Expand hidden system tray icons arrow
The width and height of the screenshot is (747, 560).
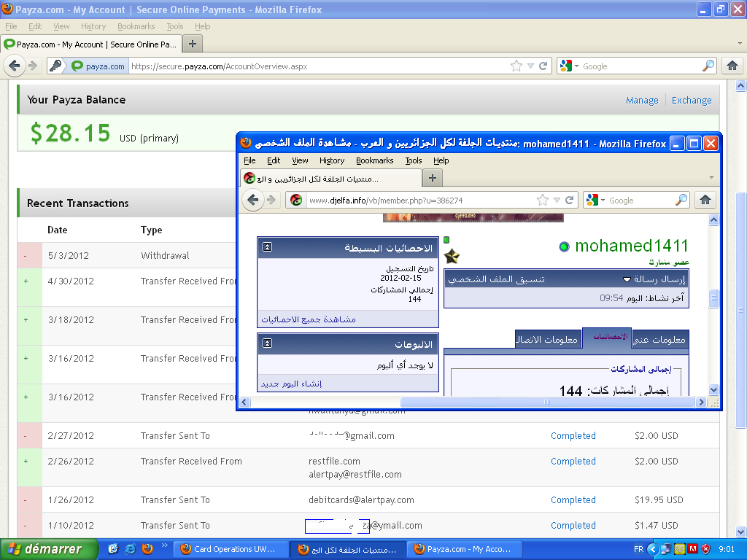[x=652, y=549]
